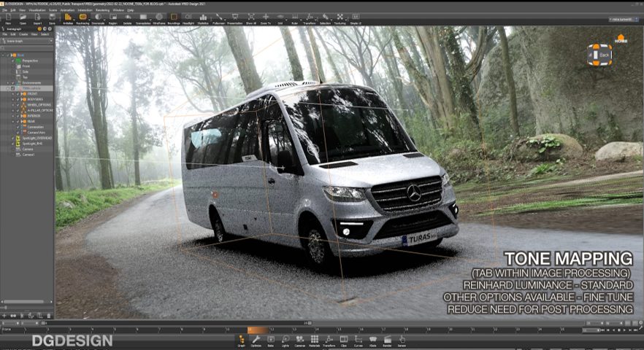
Task: Click the Home button above view cube
Action: click(621, 39)
